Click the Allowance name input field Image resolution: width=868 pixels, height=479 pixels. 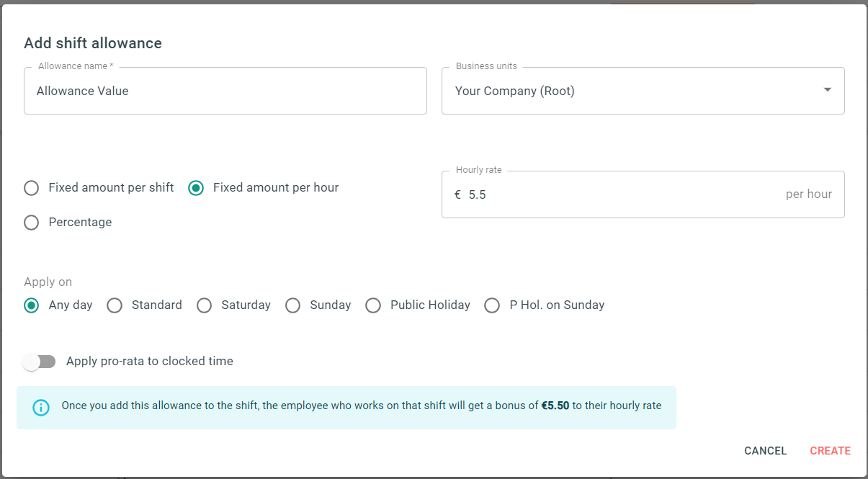(225, 91)
